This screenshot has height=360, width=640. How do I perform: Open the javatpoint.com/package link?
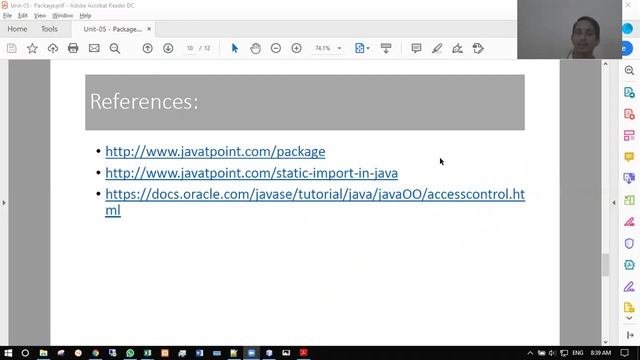coord(215,151)
